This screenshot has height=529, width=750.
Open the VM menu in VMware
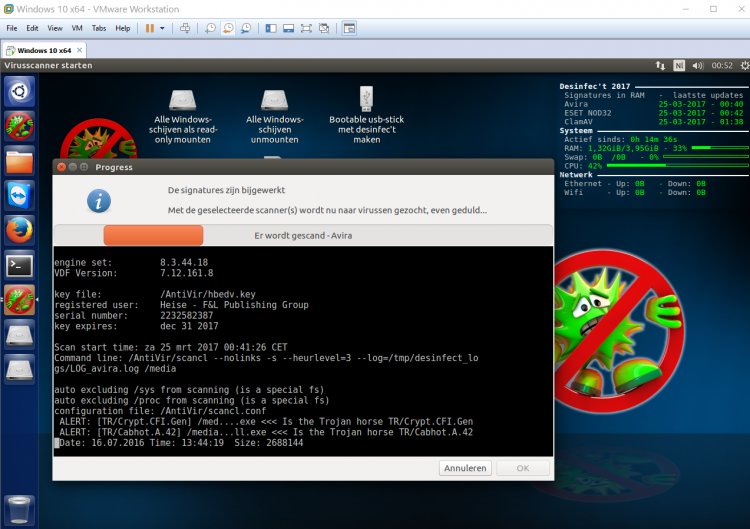(77, 28)
